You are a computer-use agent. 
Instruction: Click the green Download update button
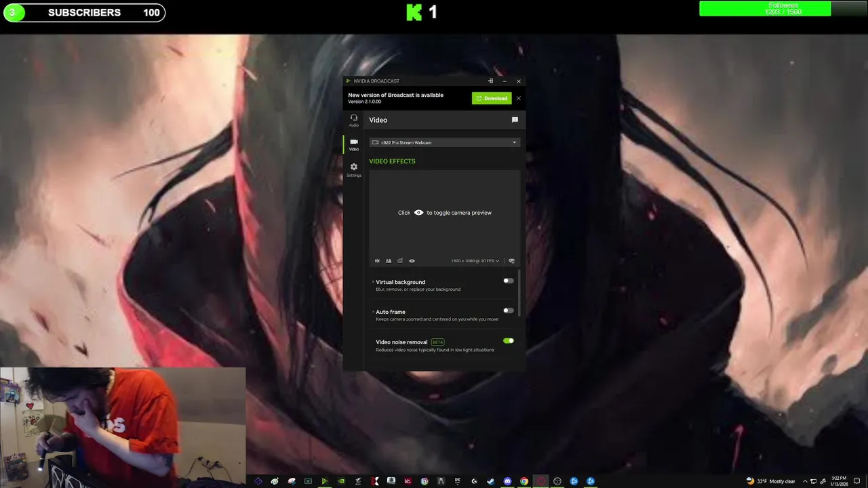(492, 98)
